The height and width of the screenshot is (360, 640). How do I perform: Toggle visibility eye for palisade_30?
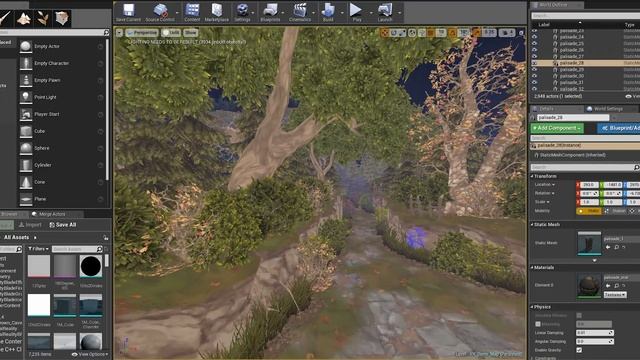tap(534, 76)
